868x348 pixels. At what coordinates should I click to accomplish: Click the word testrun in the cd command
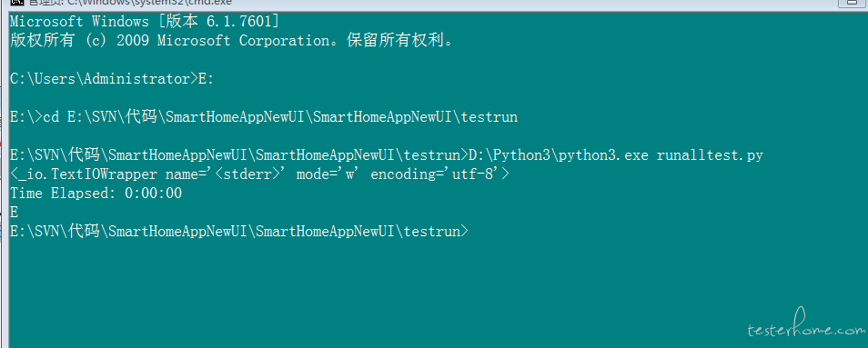click(x=490, y=117)
